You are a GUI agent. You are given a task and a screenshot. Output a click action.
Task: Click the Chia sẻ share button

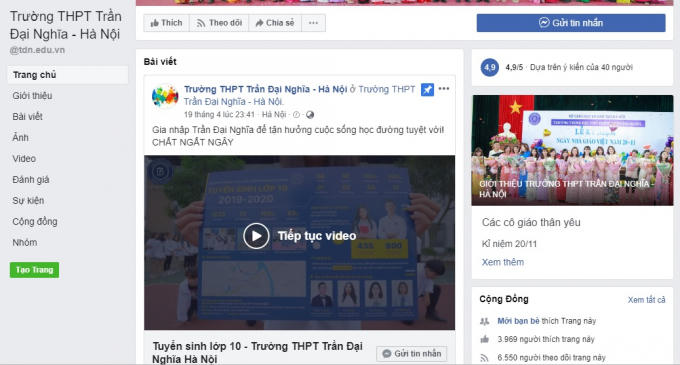(x=275, y=23)
